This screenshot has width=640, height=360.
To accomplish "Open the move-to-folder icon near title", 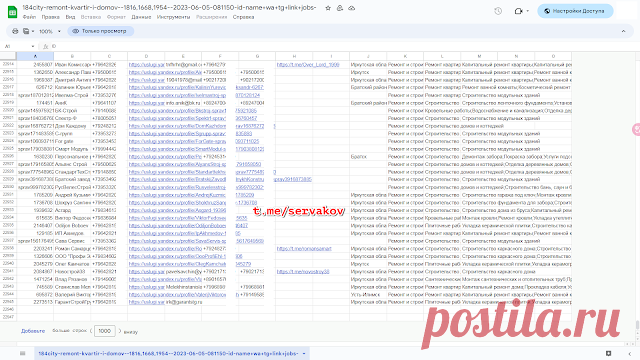I will click(x=340, y=8).
